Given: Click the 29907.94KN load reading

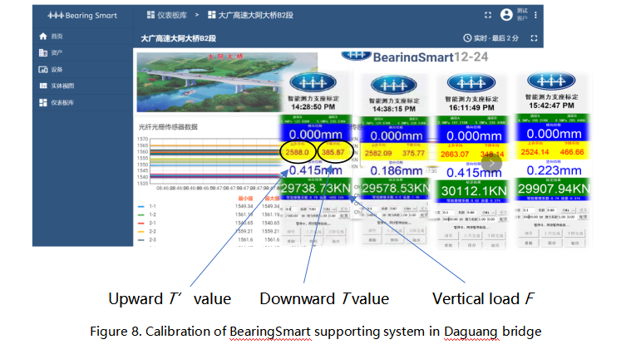Looking at the screenshot, I should [x=554, y=189].
